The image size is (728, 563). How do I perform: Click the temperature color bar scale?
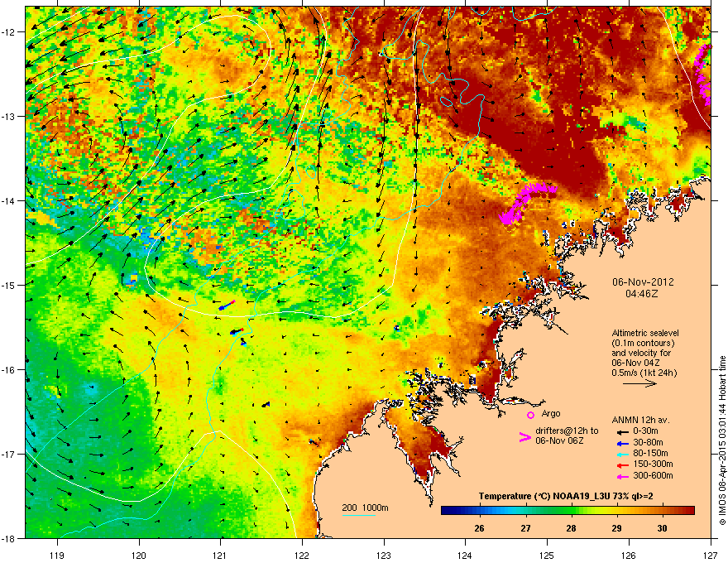(568, 511)
